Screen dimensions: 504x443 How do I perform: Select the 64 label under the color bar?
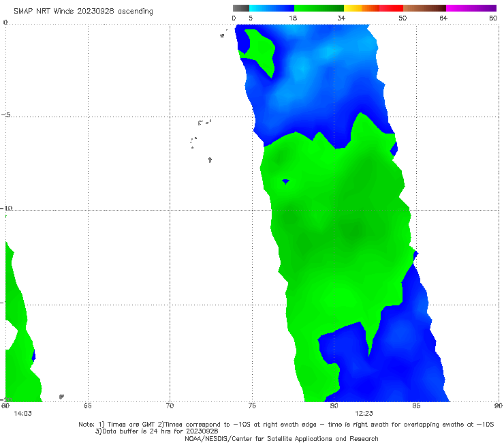[443, 18]
